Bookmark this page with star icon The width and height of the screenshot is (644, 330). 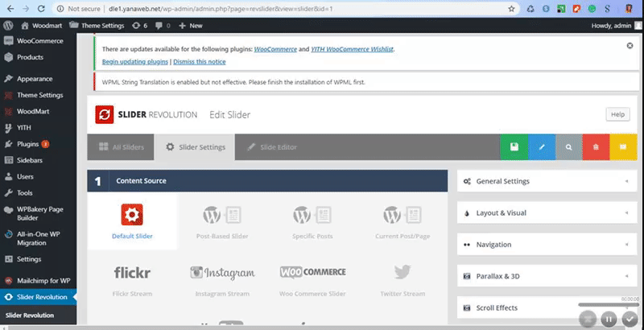tap(511, 9)
